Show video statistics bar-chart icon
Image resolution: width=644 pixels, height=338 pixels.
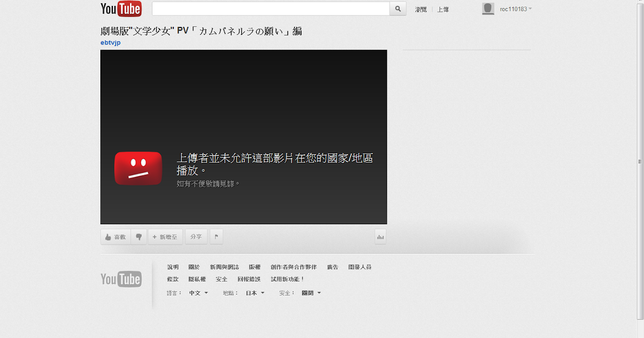(x=380, y=237)
